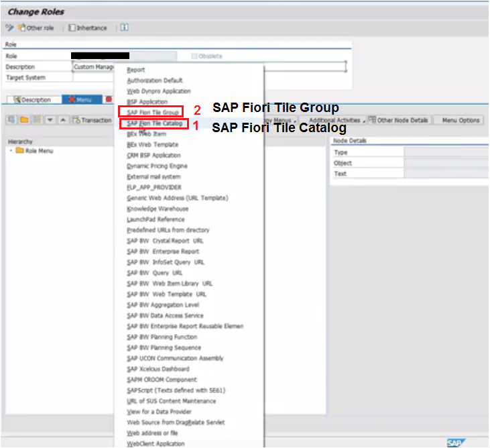This screenshot has width=490, height=448.
Task: Click the Type field in Node Details
Action: (x=446, y=152)
